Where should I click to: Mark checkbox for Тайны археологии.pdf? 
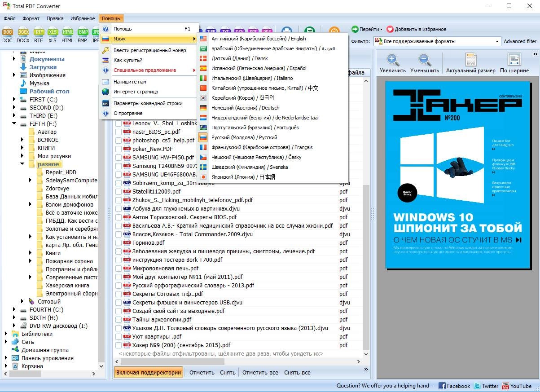[119, 320]
